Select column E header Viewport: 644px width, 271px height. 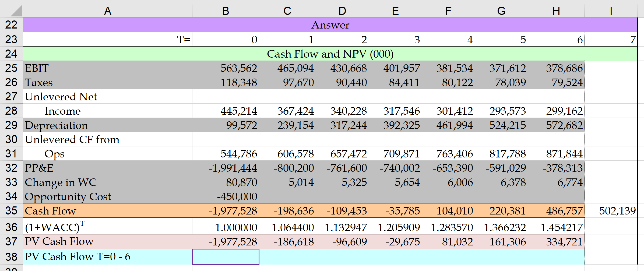point(395,11)
